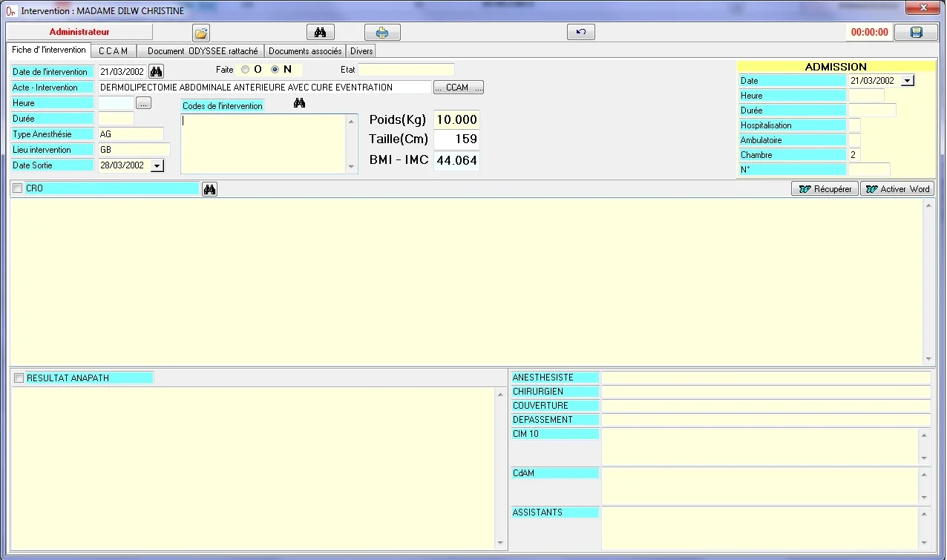Click the Chambre field
The height and width of the screenshot is (560, 947).
pyautogui.click(x=854, y=155)
